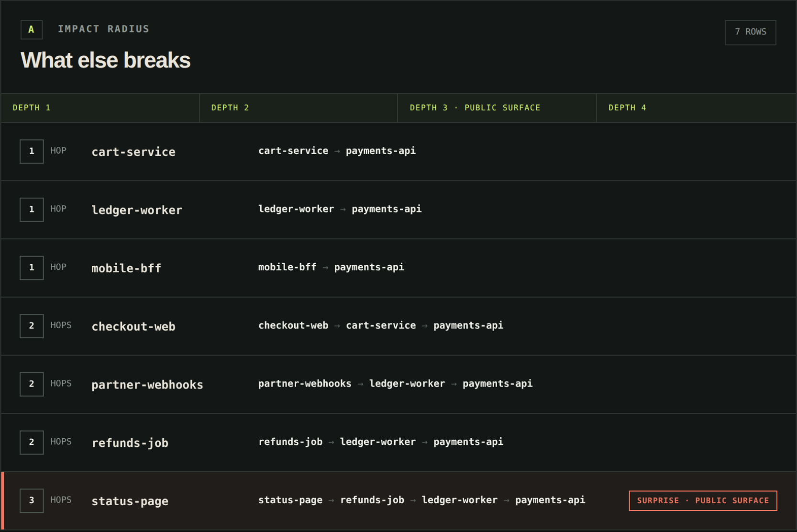Click hop count box on partner-webhooks row
797x532 pixels.
click(x=32, y=384)
